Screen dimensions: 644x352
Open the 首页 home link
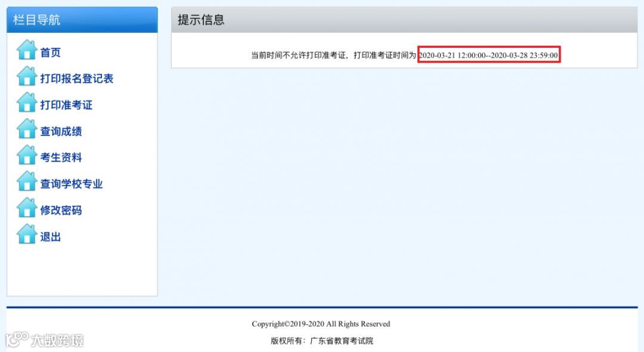[51, 53]
